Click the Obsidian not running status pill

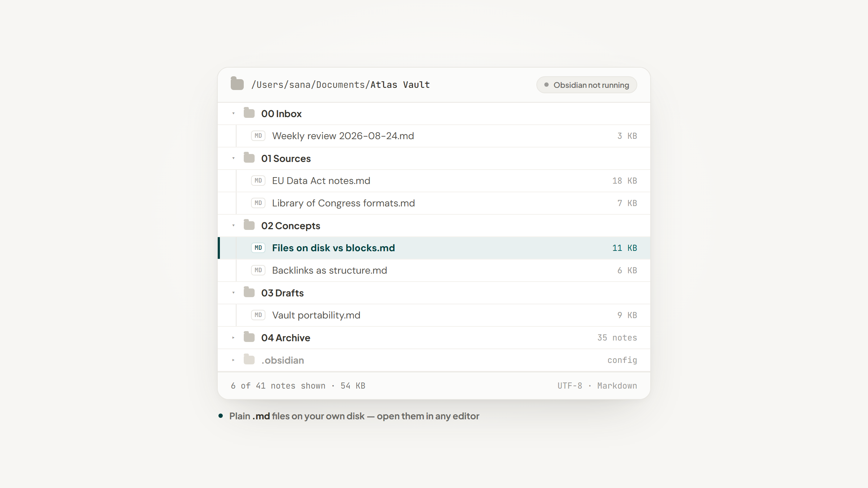click(x=587, y=85)
